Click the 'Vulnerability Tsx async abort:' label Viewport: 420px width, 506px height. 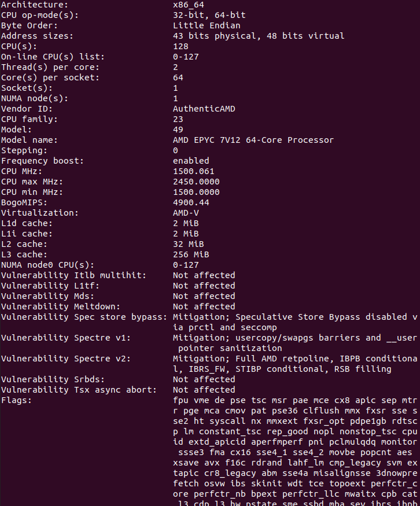coord(79,390)
